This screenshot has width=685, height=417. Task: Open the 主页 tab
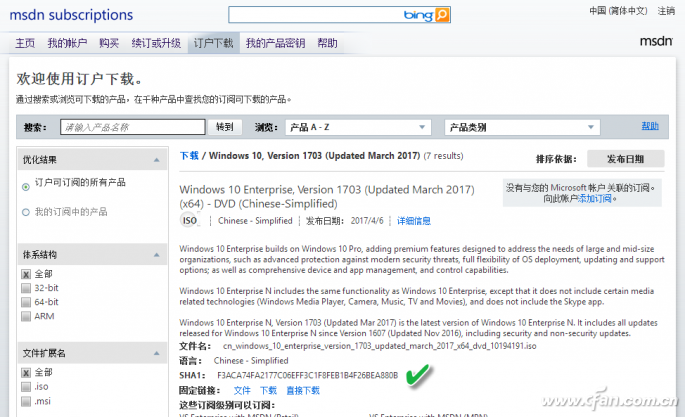(x=25, y=43)
